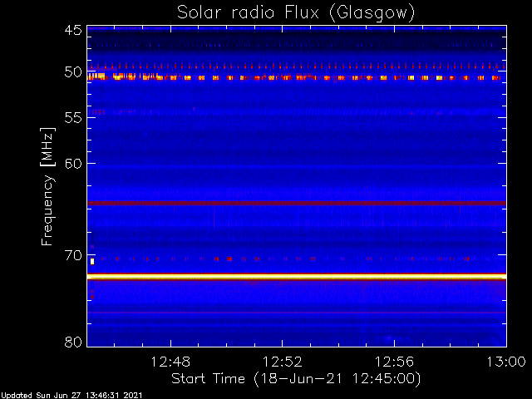Click the bright yellow emission band near 72 MHz
This screenshot has height=399, width=532.
click(x=297, y=277)
